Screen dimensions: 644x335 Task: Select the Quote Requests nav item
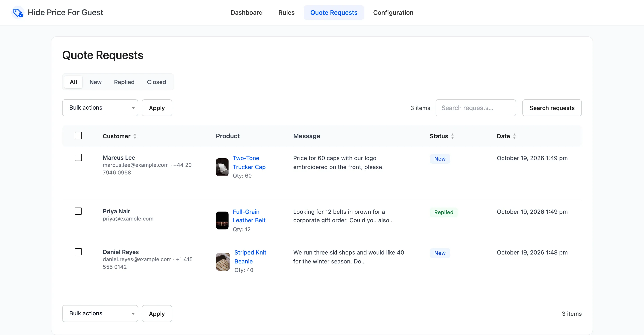pos(334,13)
